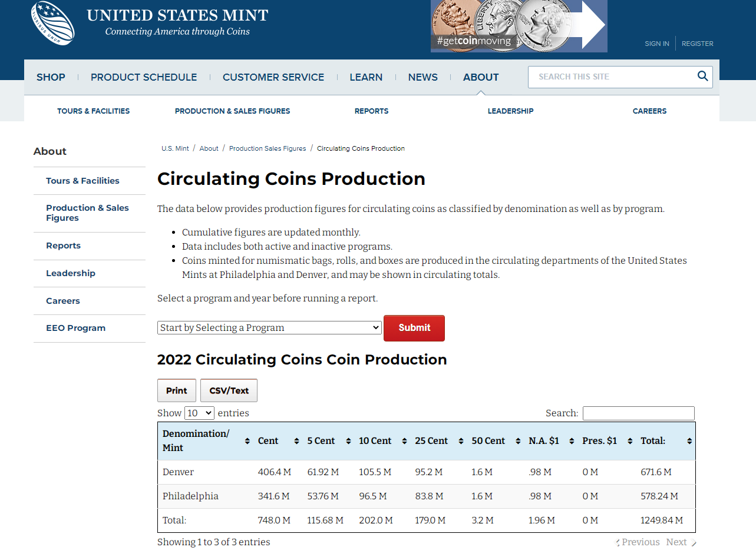Open the ABOUT menu

click(481, 77)
